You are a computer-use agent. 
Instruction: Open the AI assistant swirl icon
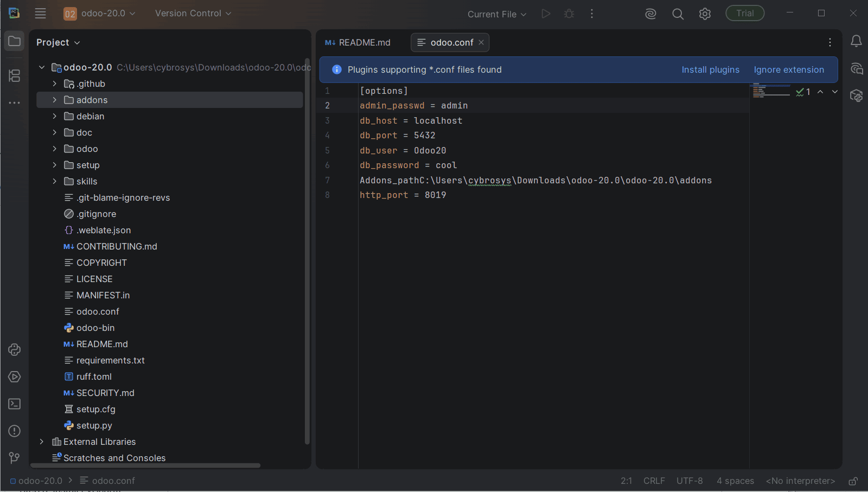point(650,14)
